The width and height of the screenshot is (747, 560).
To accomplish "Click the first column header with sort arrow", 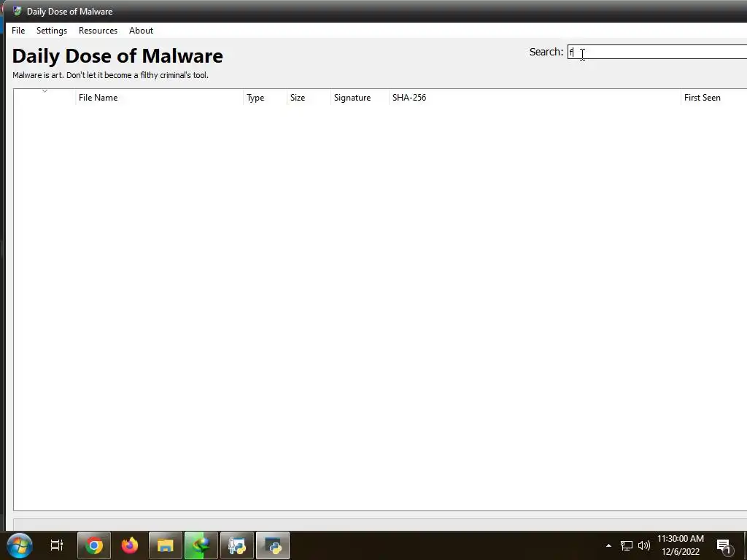I will tap(44, 98).
